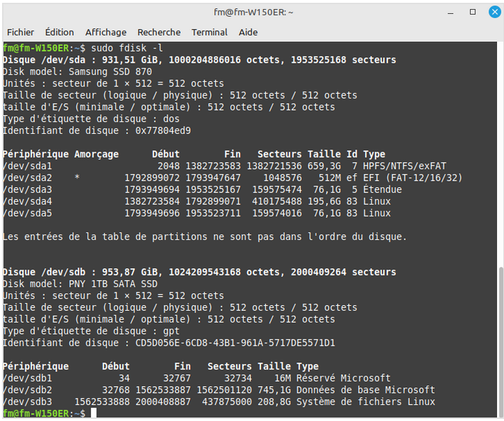Click the 745,1G size value
Screen dimensions: 504x421
point(274,390)
